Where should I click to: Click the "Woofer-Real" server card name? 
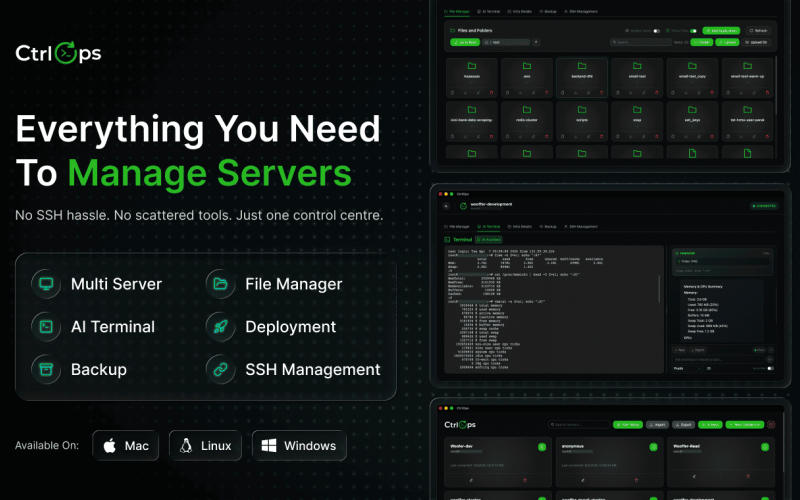pos(687,446)
